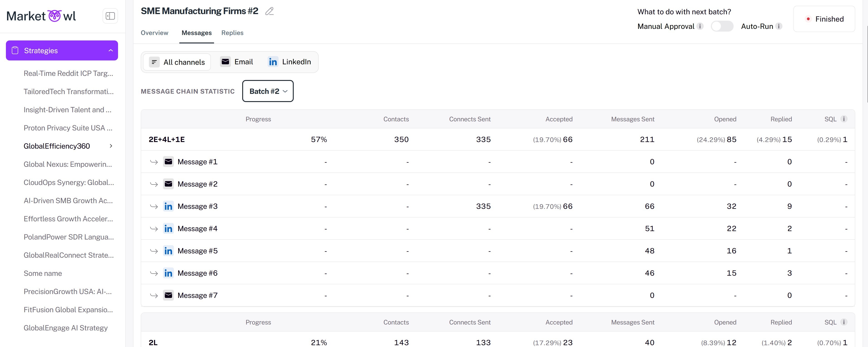Select the All channels filter
The width and height of the screenshot is (868, 347).
coord(177,62)
